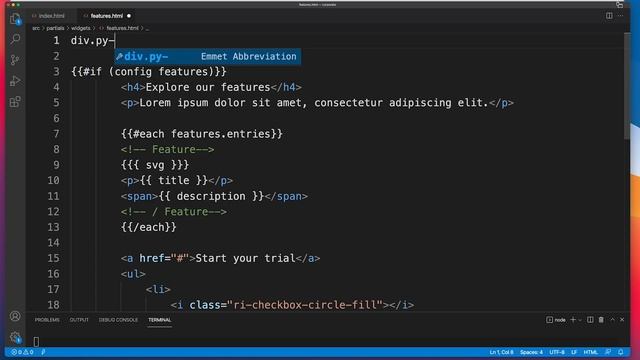Click the node terminal label
Screen dimensions: 640x360
pos(560,320)
